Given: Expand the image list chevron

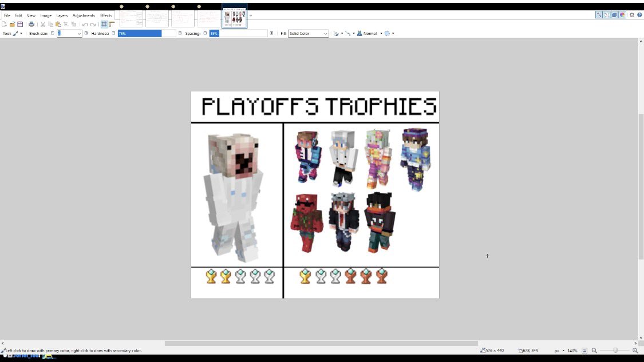Looking at the screenshot, I should click(x=251, y=15).
